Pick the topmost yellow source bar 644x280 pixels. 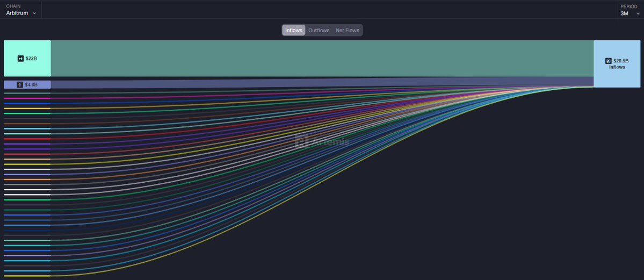point(27,109)
